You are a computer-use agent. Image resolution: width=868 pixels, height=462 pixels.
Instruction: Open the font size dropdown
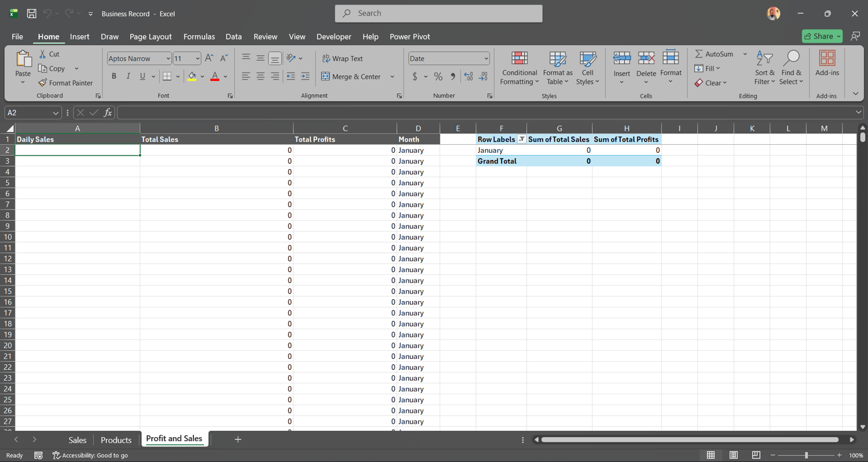(197, 58)
